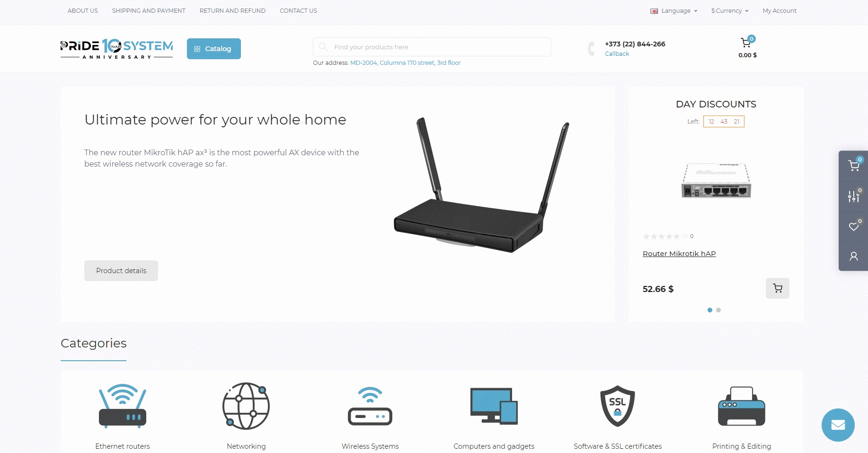The height and width of the screenshot is (453, 868).
Task: Select the Software & SSL certificates icon
Action: (617, 406)
